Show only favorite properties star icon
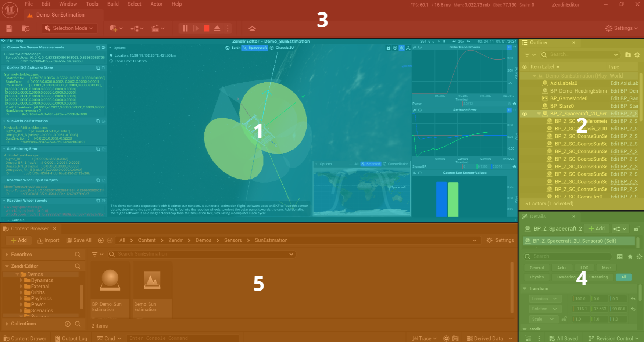 [x=630, y=256]
